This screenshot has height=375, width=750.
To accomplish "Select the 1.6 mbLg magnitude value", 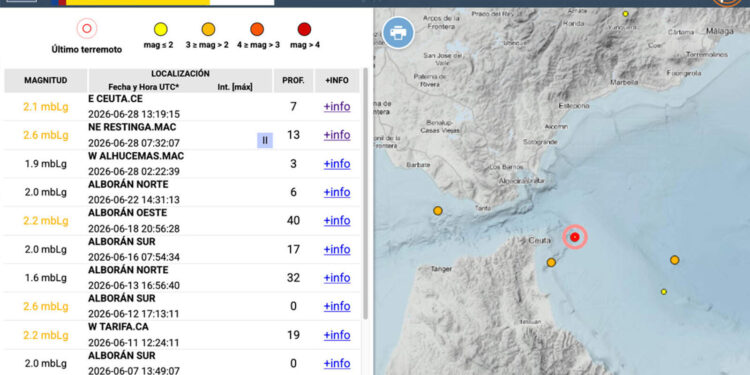I will [46, 278].
